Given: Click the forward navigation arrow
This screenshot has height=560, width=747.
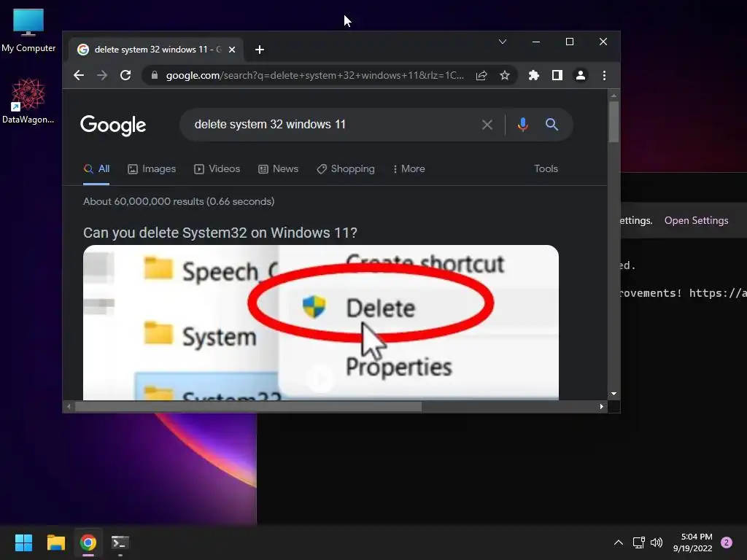Looking at the screenshot, I should [102, 75].
